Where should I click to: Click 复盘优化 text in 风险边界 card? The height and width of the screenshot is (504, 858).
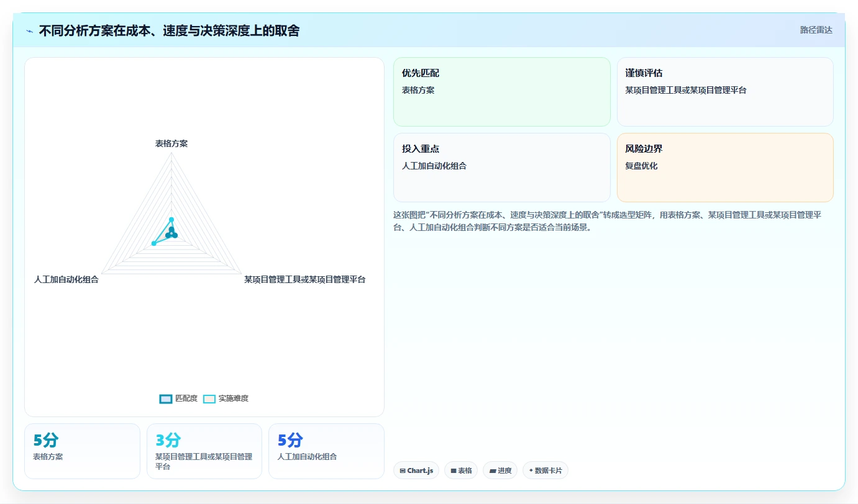tap(641, 166)
